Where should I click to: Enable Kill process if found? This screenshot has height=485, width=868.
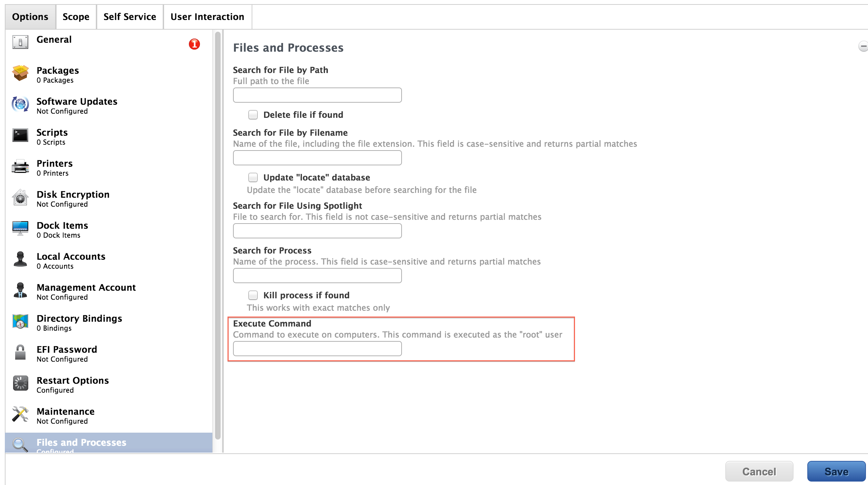point(253,295)
